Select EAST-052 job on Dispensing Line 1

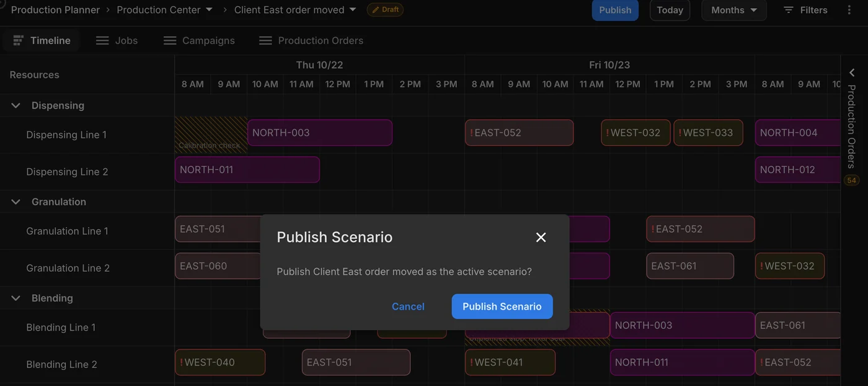[x=519, y=132]
